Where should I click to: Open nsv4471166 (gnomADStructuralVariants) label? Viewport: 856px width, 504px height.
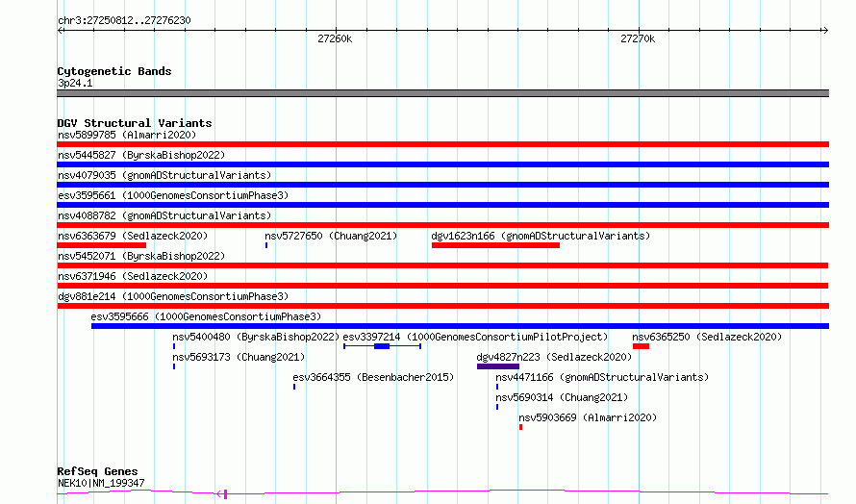(602, 377)
